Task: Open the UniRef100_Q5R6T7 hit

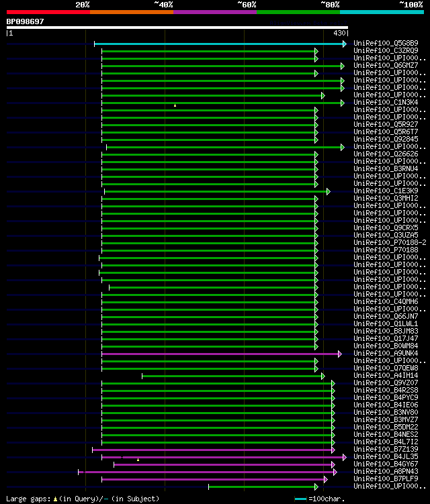Action: coord(386,132)
